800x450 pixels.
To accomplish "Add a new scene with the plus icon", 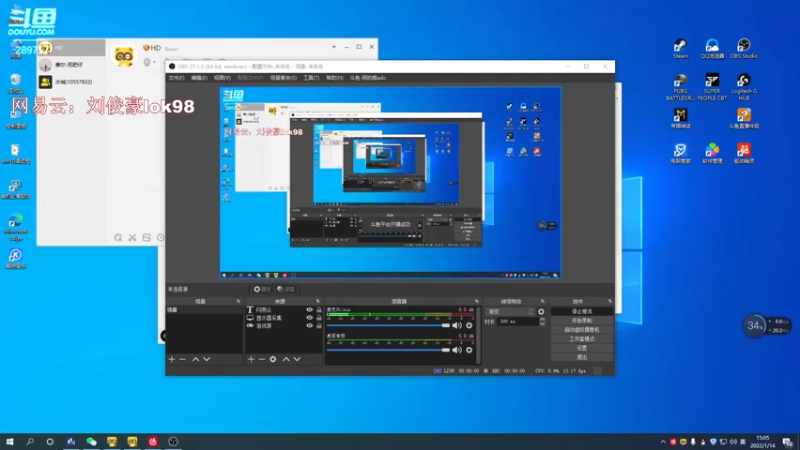I will coord(171,359).
